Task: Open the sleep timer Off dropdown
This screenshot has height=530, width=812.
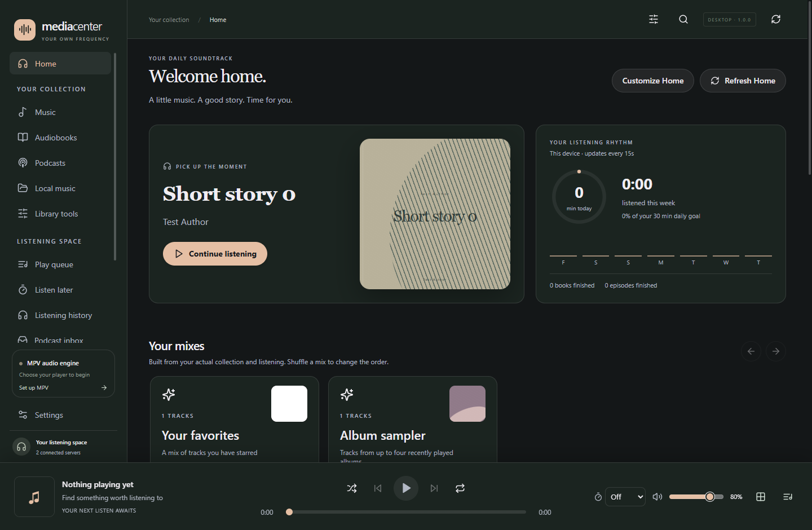Action: [x=625, y=497]
